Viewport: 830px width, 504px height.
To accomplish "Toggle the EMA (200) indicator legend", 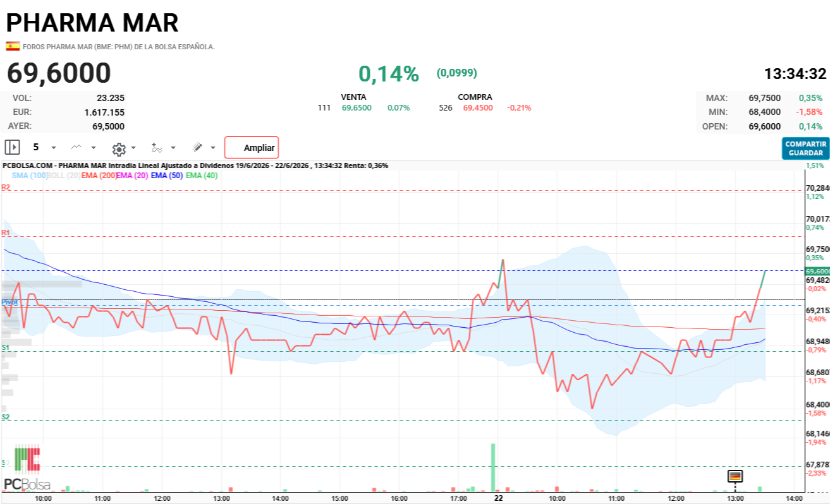I will [x=99, y=176].
